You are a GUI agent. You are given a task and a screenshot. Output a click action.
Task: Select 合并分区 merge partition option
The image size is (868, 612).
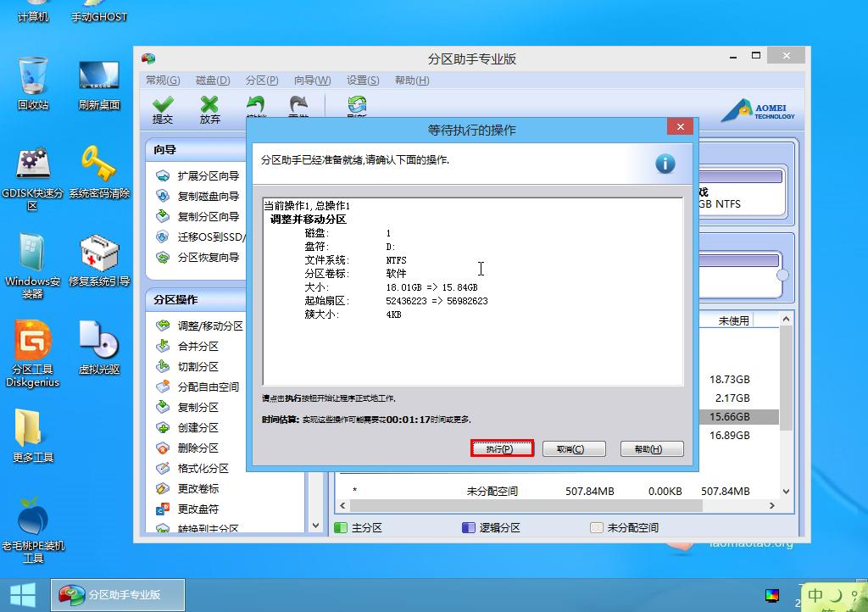198,346
